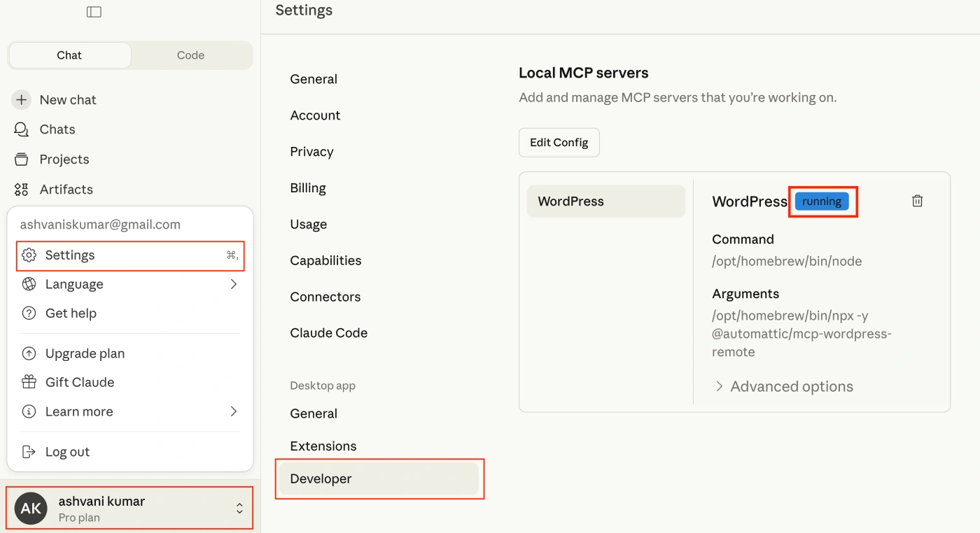Click the Projects folder icon
980x533 pixels.
22,159
